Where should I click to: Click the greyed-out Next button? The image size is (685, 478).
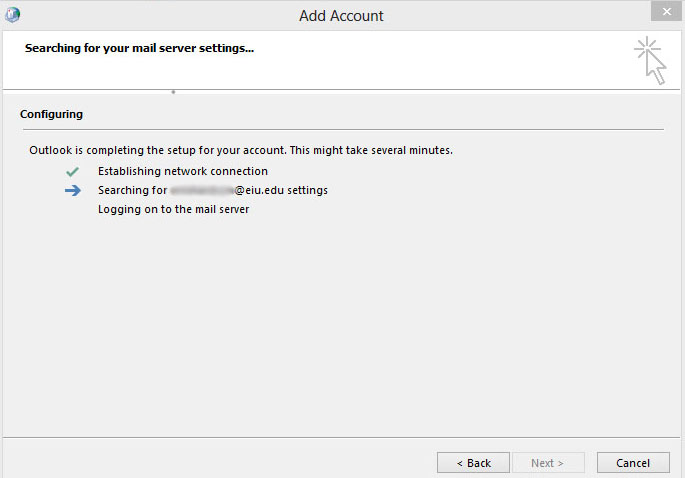(548, 463)
